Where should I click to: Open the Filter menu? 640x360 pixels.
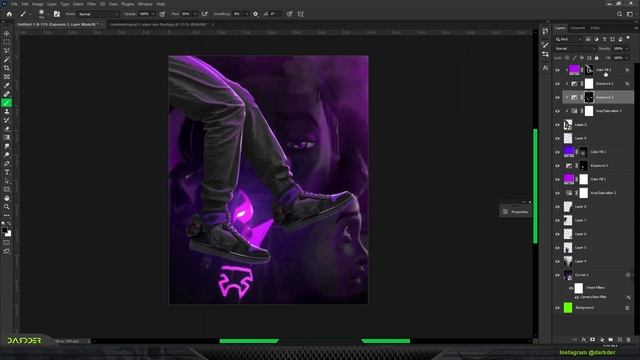[91, 4]
